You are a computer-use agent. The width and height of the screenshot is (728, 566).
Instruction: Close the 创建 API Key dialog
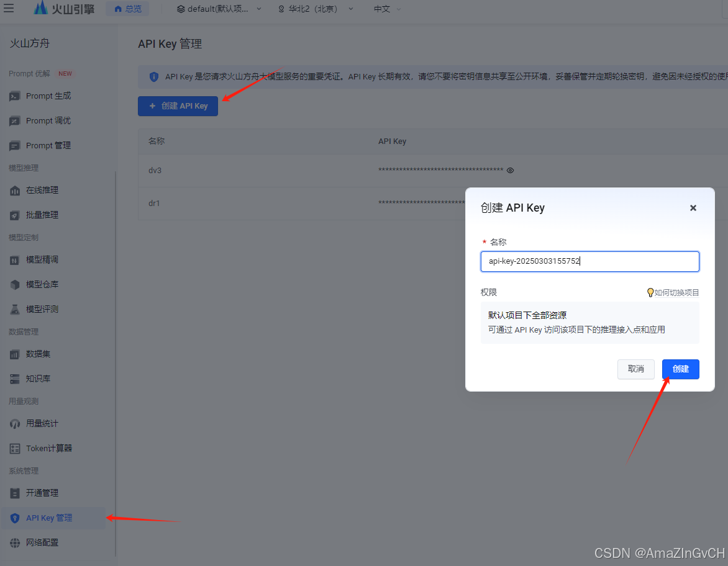[693, 208]
